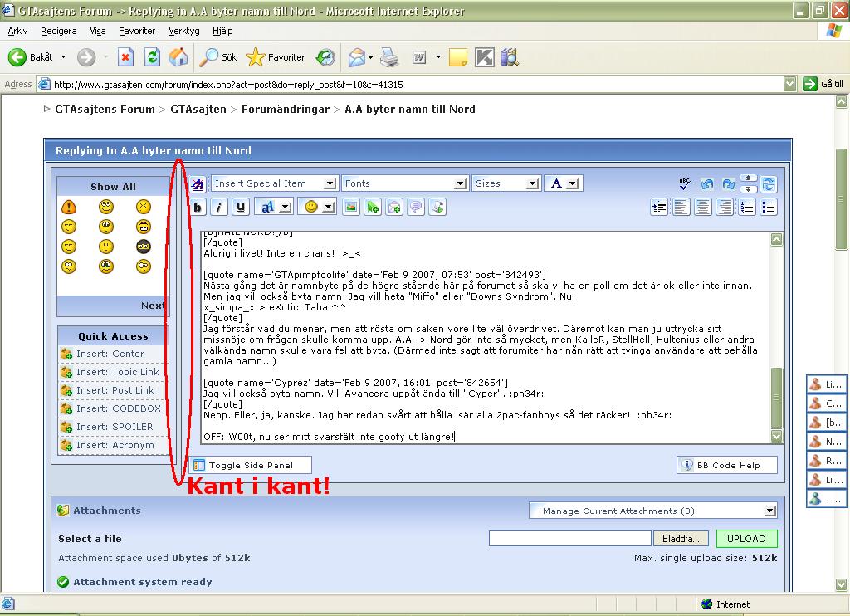This screenshot has width=850, height=616.
Task: Click the insert email link icon
Action: [x=394, y=208]
